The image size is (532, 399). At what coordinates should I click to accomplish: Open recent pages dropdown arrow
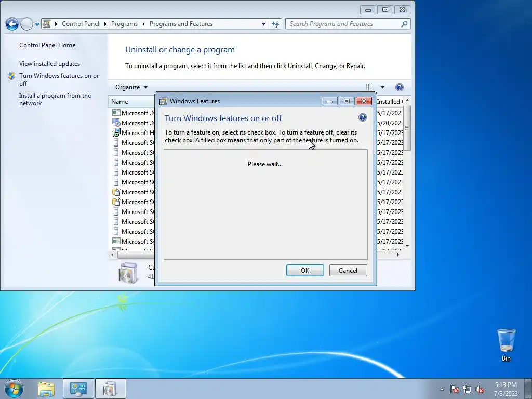(37, 24)
